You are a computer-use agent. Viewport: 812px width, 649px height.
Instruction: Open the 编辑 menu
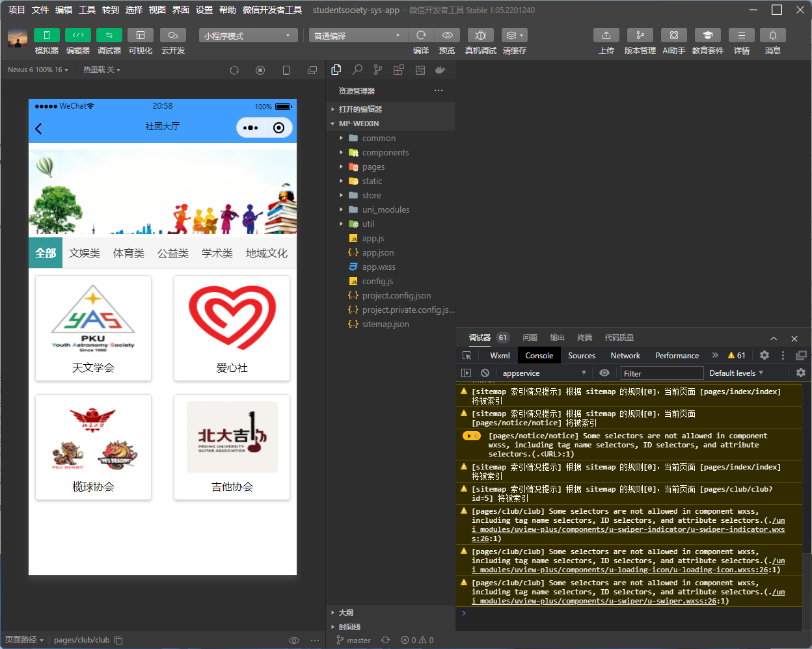point(64,10)
